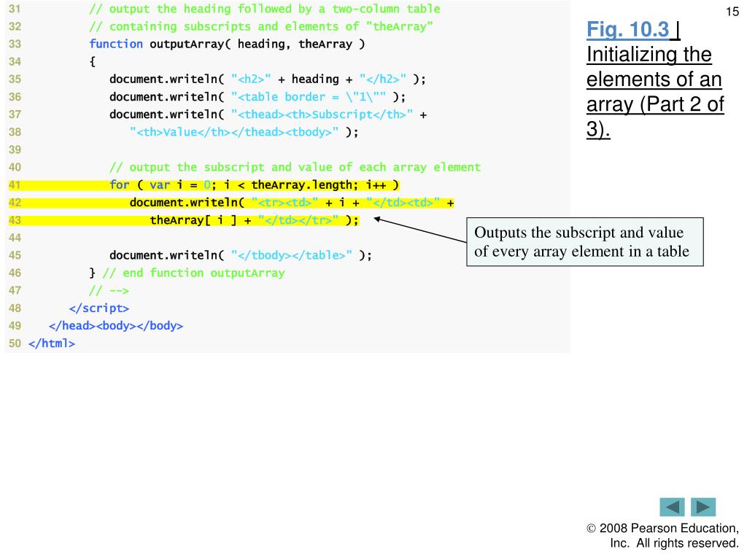Click the '// -->' comment line
The width and height of the screenshot is (747, 560).
109,291
